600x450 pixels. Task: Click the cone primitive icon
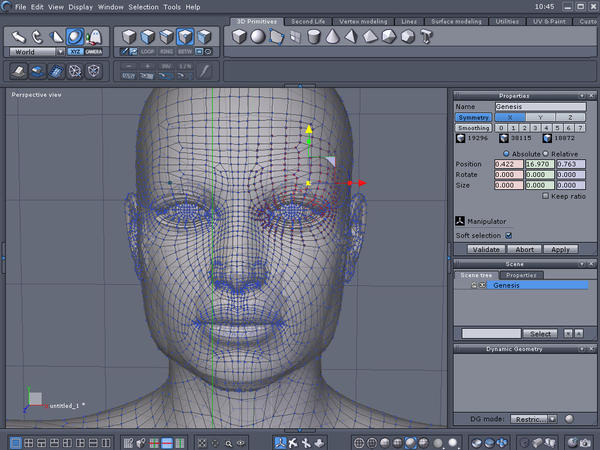(333, 37)
